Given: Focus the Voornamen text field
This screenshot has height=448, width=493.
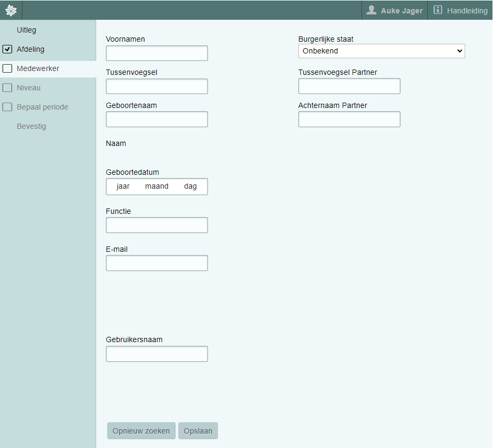Looking at the screenshot, I should (157, 53).
